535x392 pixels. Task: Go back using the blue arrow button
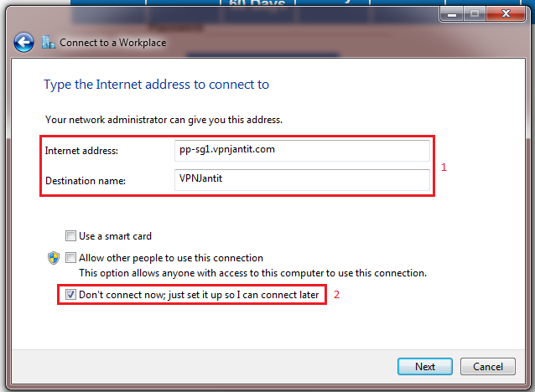(23, 43)
